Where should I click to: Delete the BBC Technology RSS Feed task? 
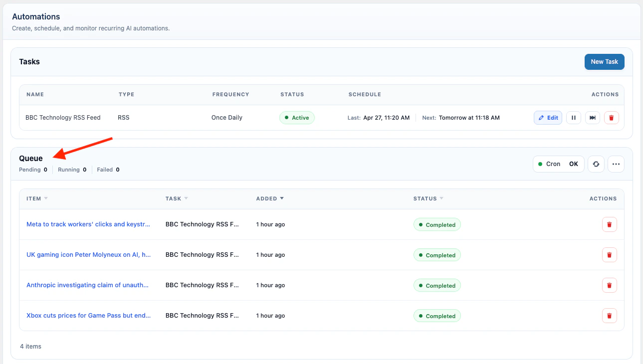point(612,118)
